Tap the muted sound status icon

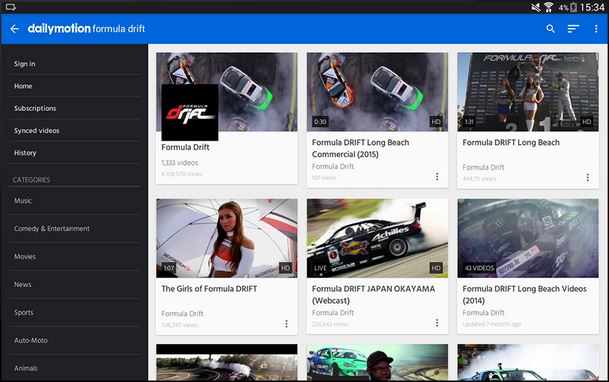click(x=536, y=7)
